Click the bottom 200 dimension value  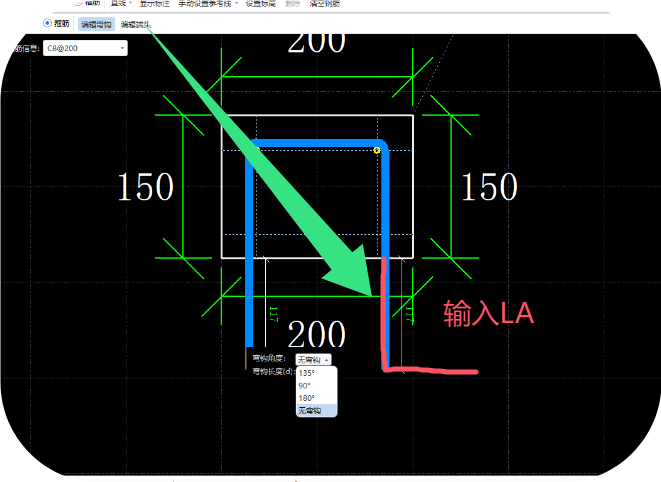[317, 334]
